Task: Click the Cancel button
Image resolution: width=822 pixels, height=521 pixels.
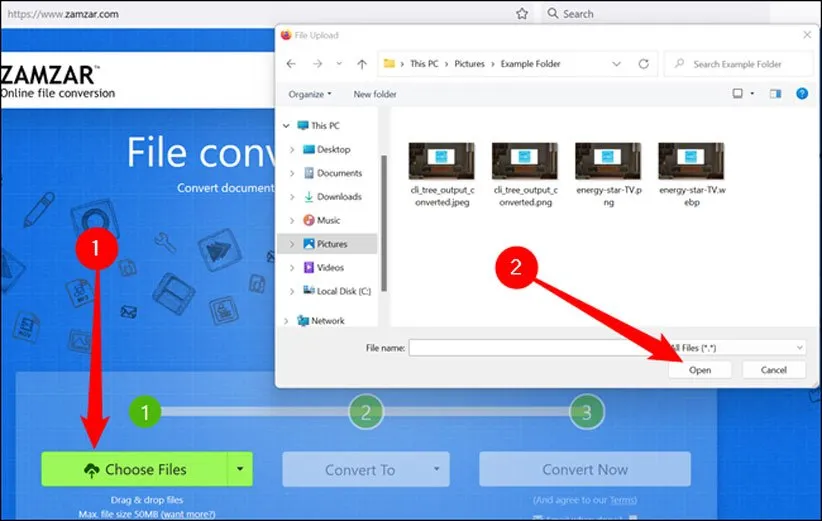Action: click(773, 370)
